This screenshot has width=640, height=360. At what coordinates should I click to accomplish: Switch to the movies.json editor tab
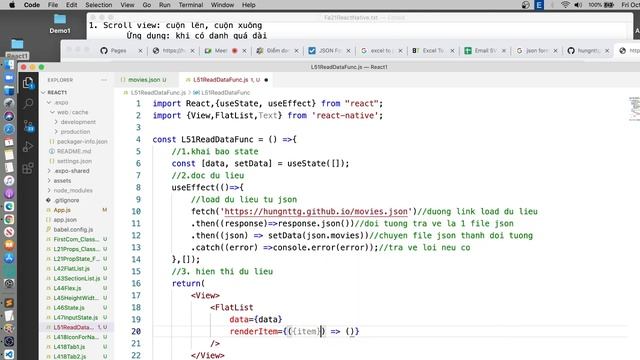point(144,80)
